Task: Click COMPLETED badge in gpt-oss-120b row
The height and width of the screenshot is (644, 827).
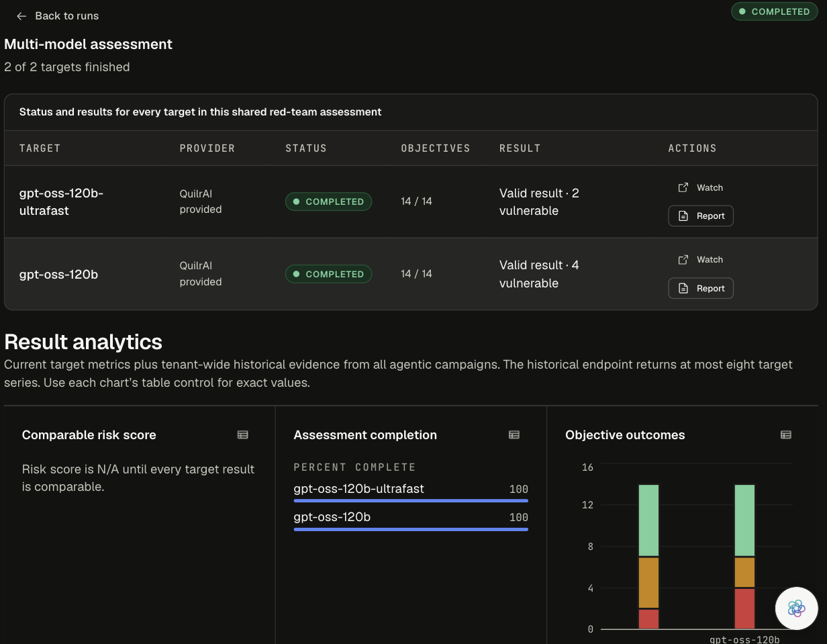Action: click(328, 274)
